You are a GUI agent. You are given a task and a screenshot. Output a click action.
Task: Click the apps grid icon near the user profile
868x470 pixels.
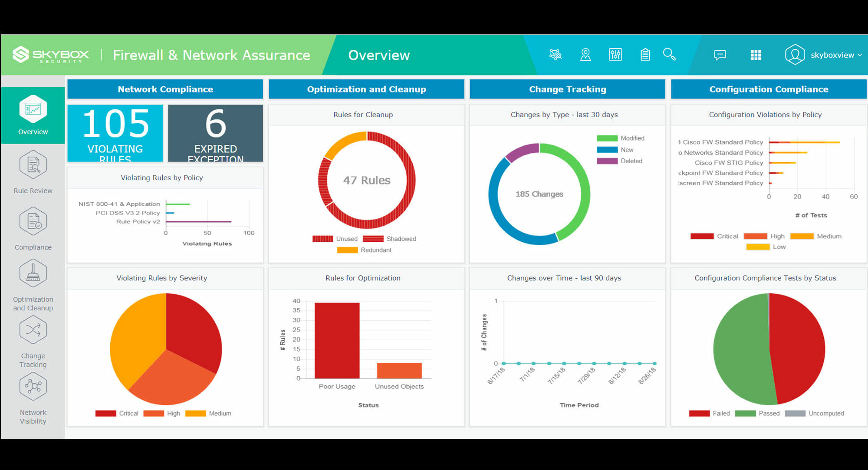756,55
